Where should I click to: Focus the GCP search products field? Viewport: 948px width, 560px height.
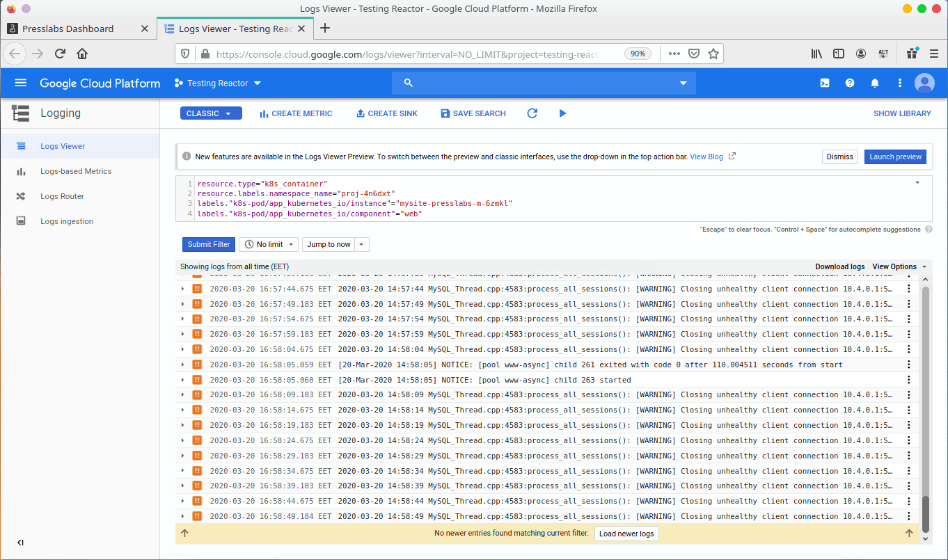[x=544, y=83]
